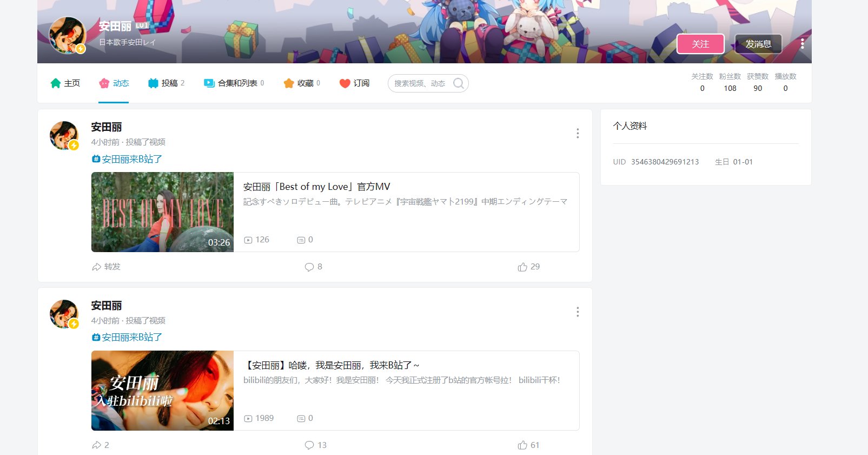Open the 合集和列表 tab
Viewport: 868px width, 455px height.
(x=234, y=83)
